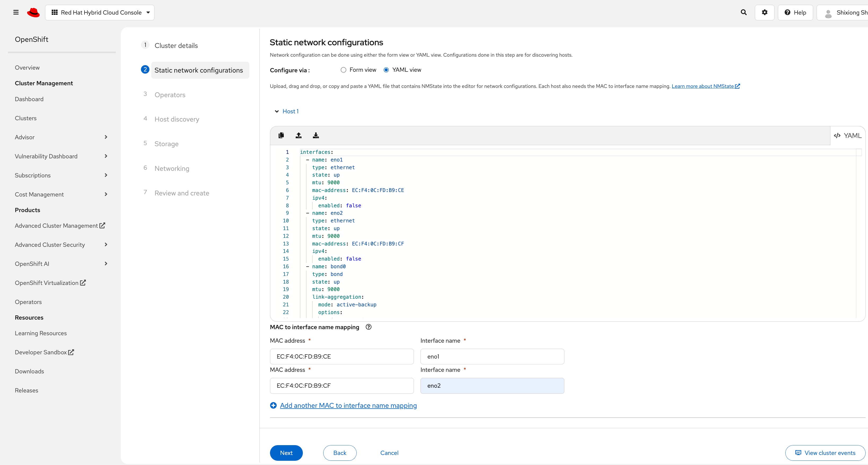
Task: Click the YAML editor vertical scrollbar
Action: pos(859,233)
